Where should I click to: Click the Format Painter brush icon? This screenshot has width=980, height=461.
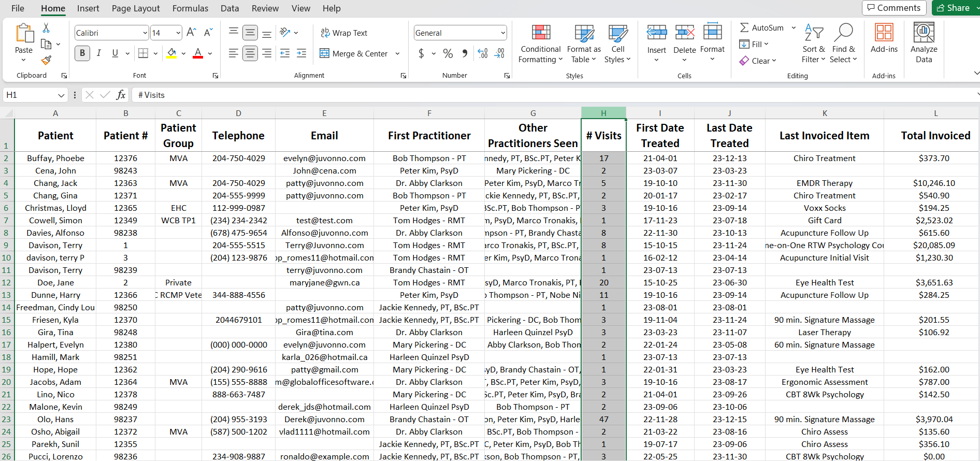click(x=46, y=61)
